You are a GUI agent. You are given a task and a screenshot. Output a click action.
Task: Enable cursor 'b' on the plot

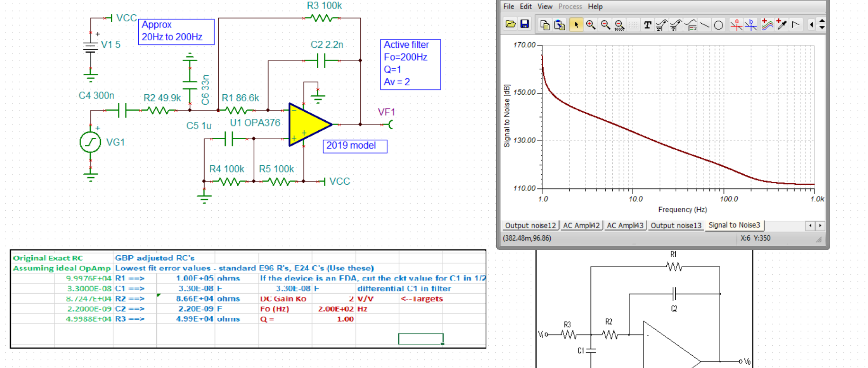(x=751, y=25)
